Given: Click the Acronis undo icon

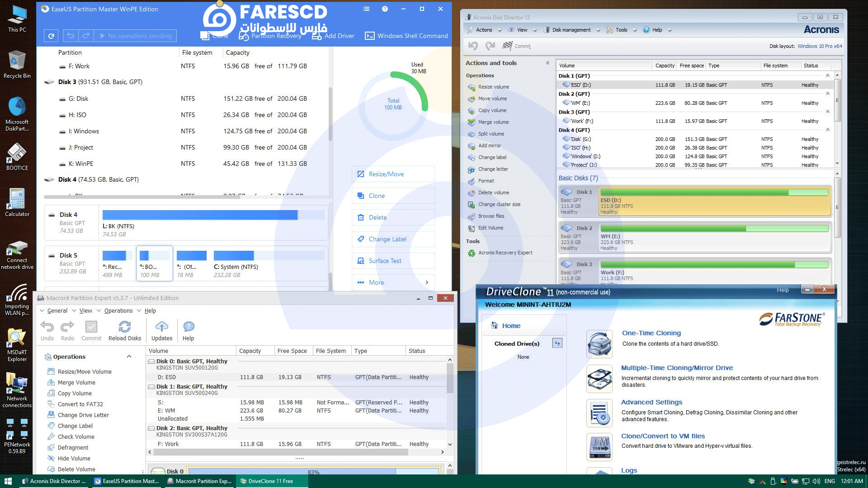Looking at the screenshot, I should (473, 46).
